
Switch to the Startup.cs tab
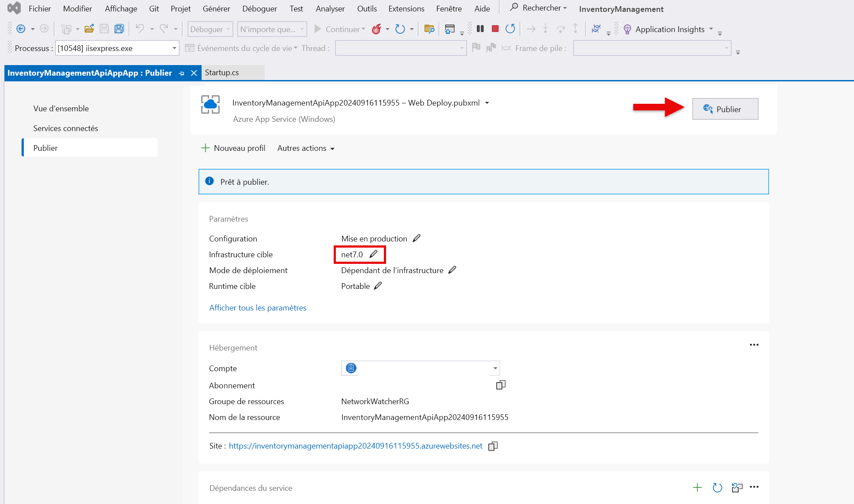tap(222, 73)
